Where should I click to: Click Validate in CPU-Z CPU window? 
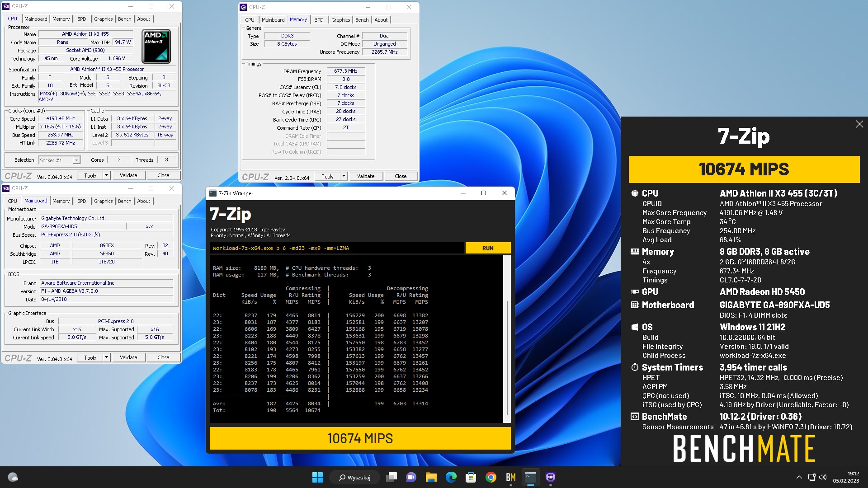coord(128,175)
